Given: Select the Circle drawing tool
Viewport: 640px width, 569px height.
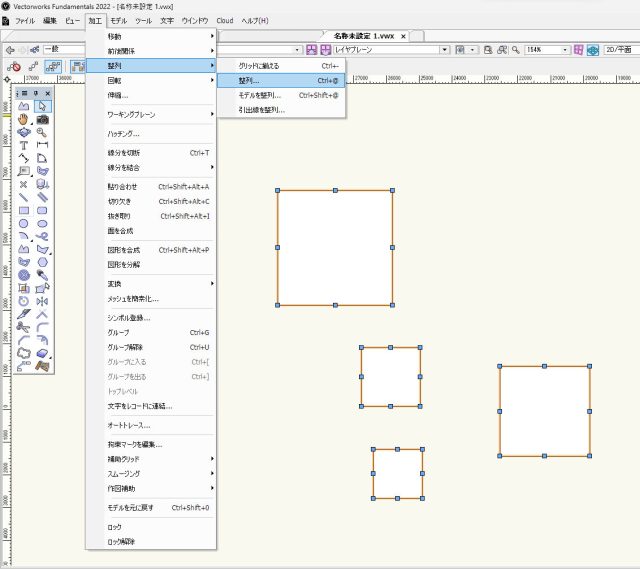Looking at the screenshot, I should point(24,223).
